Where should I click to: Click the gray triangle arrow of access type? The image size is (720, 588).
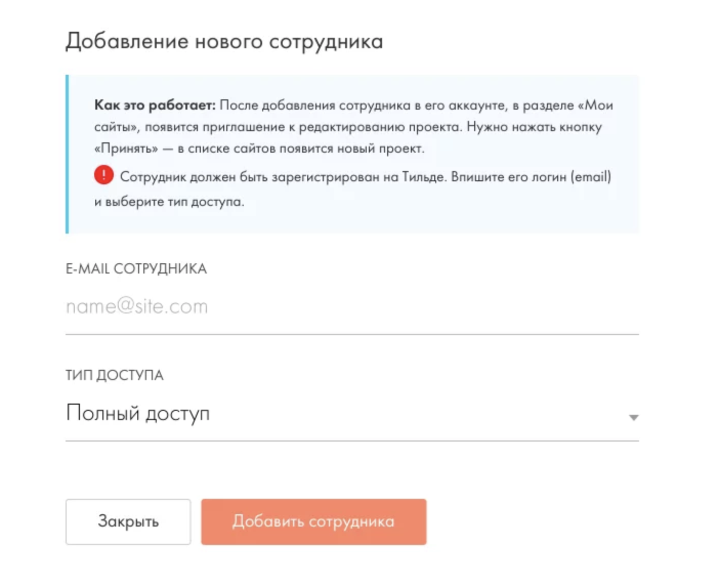[633, 418]
